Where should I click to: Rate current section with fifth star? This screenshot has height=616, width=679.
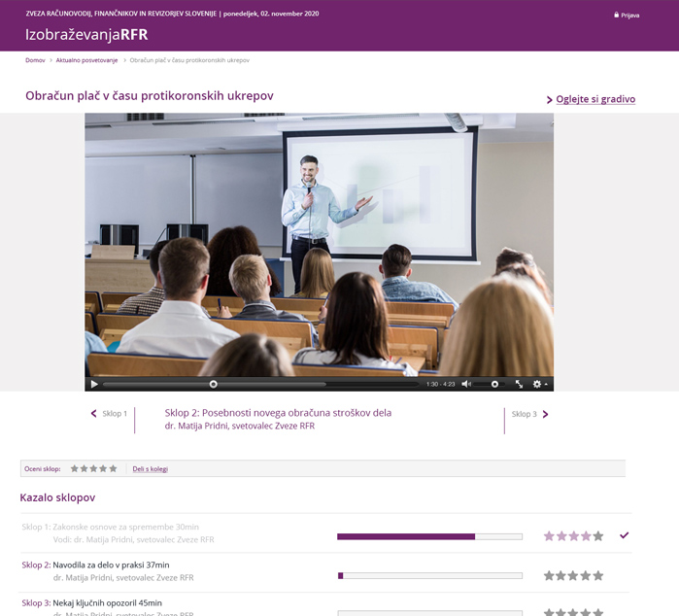pyautogui.click(x=113, y=468)
